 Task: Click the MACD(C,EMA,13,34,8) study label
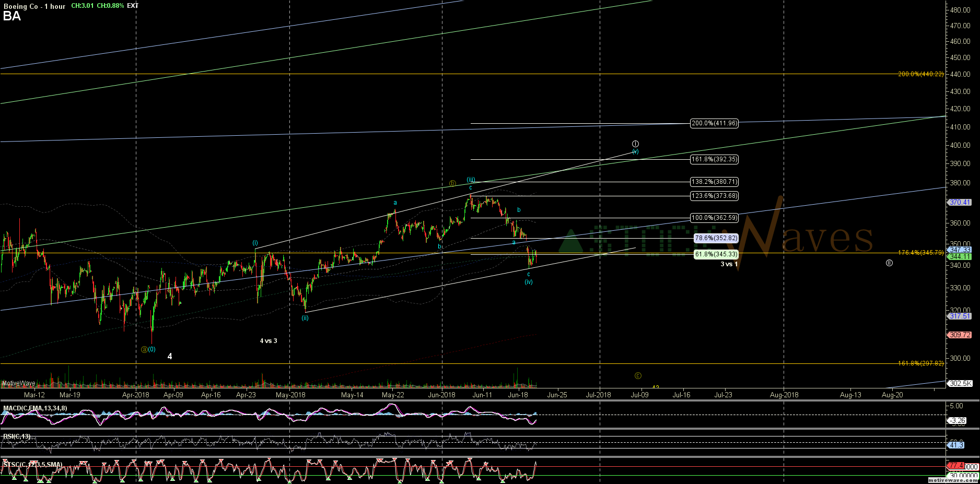point(35,408)
